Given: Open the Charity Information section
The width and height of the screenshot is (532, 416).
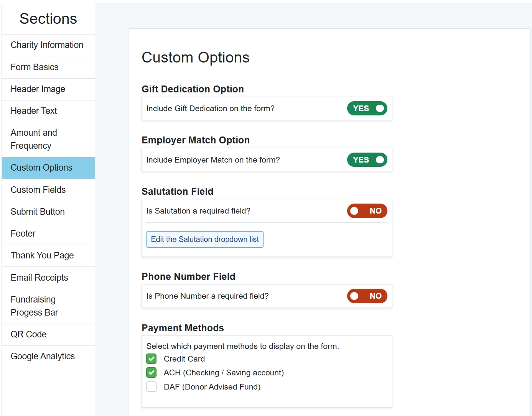Looking at the screenshot, I should [x=47, y=45].
